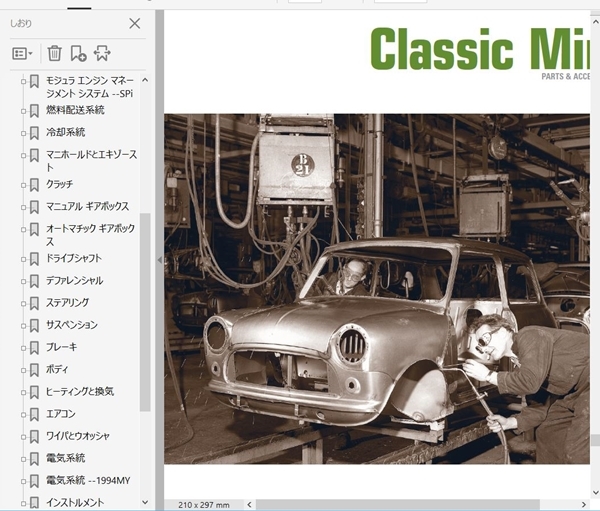The width and height of the screenshot is (600, 511).
Task: Delete selected bookmark with trash icon
Action: pos(54,53)
